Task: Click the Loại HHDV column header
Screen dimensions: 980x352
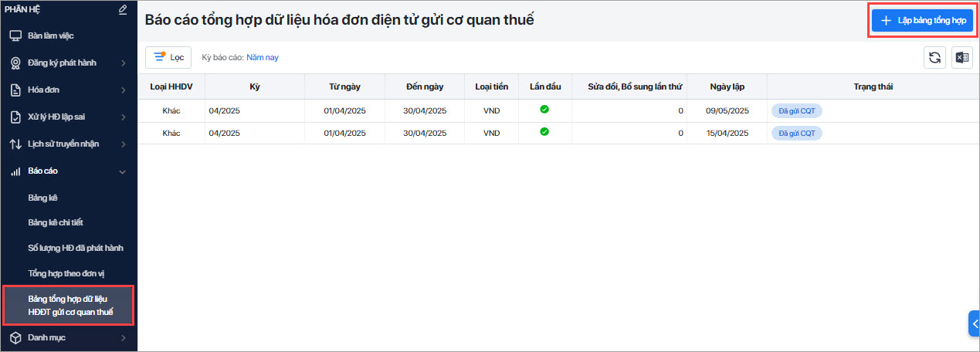Action: pos(171,87)
